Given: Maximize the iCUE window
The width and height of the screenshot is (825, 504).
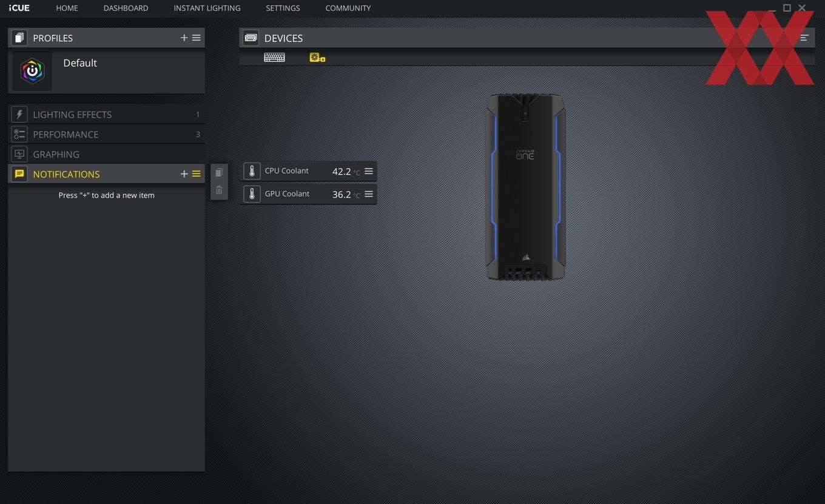Looking at the screenshot, I should 787,8.
